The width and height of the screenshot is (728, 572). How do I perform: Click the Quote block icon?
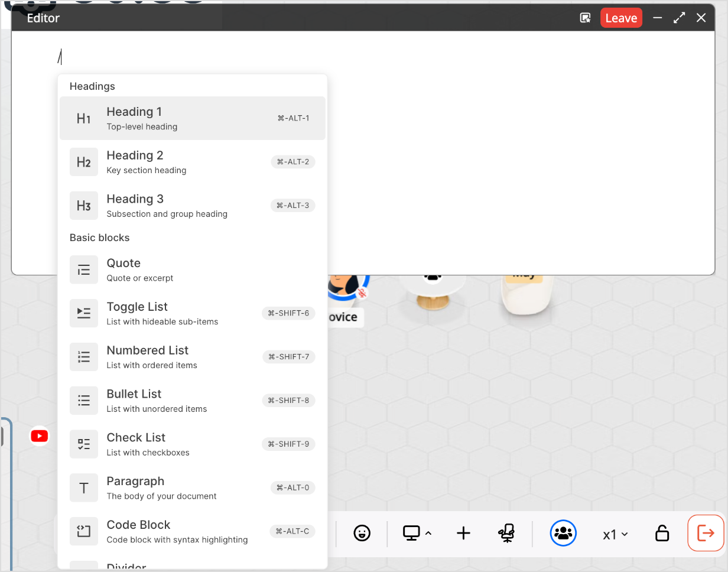tap(84, 270)
